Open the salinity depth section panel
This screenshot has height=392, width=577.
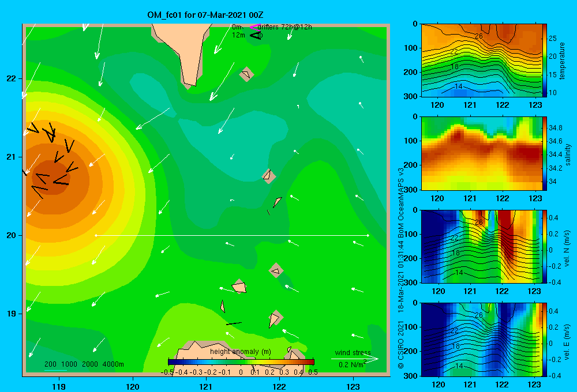point(482,153)
